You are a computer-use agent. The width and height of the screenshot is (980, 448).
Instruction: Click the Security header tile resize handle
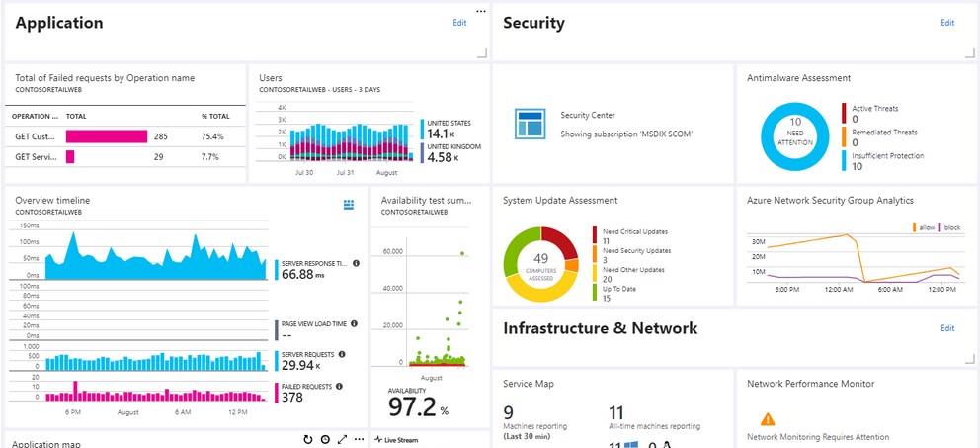coord(970,53)
